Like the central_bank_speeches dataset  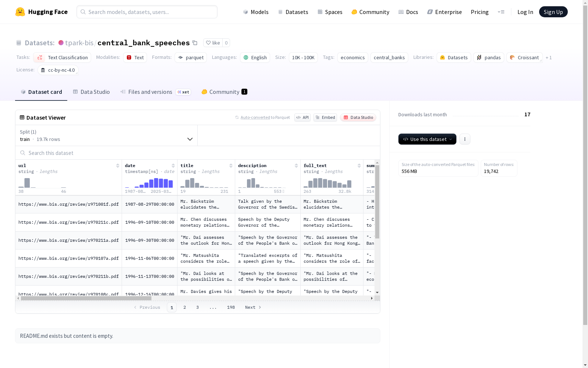coord(213,43)
